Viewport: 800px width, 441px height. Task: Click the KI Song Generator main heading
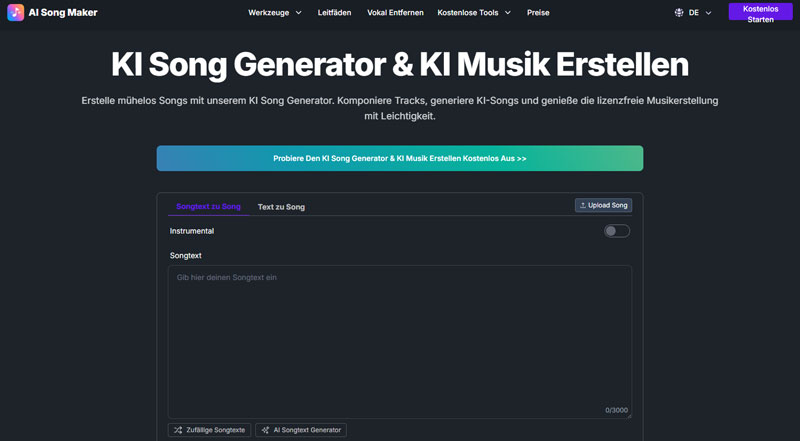tap(400, 64)
